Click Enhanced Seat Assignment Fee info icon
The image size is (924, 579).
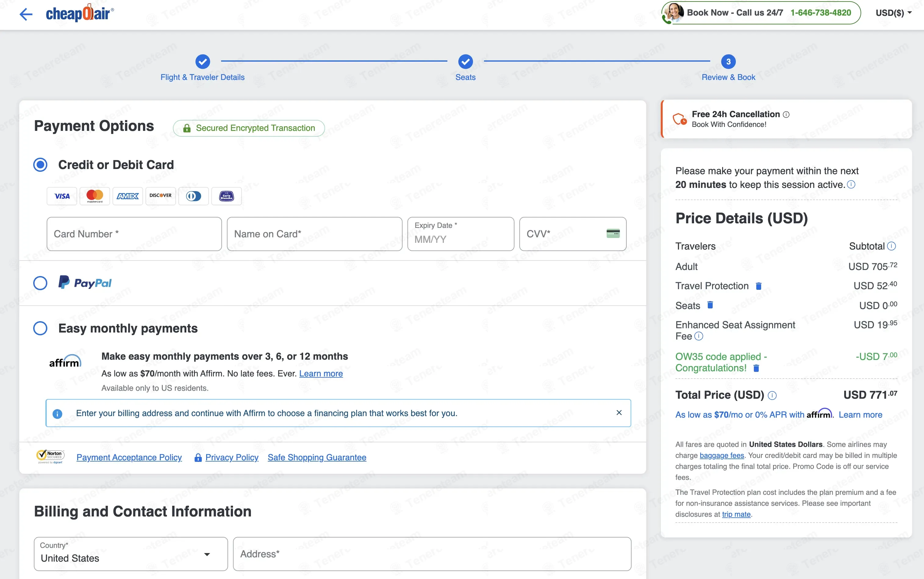point(699,336)
